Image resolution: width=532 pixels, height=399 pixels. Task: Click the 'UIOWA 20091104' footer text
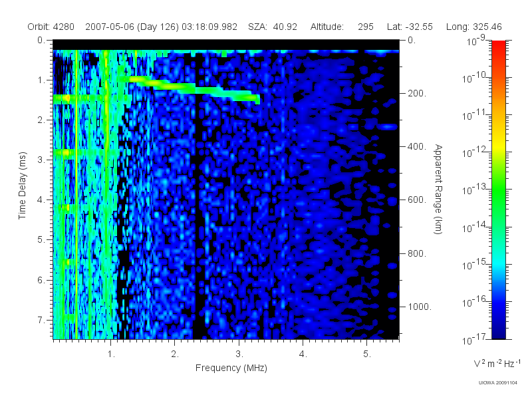point(497,383)
